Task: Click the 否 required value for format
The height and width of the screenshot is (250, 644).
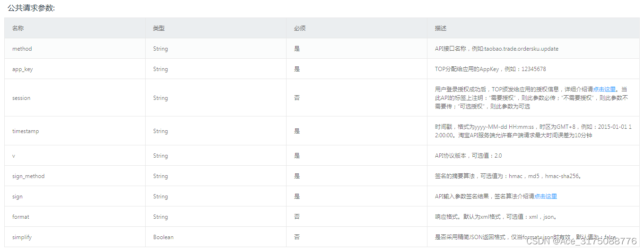Action: point(297,217)
